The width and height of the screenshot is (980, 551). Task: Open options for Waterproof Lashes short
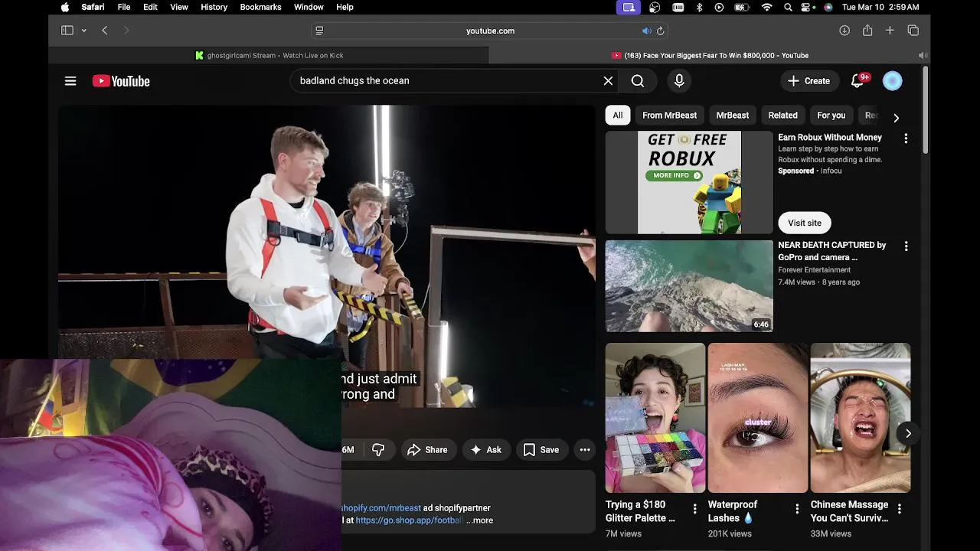coord(797,509)
